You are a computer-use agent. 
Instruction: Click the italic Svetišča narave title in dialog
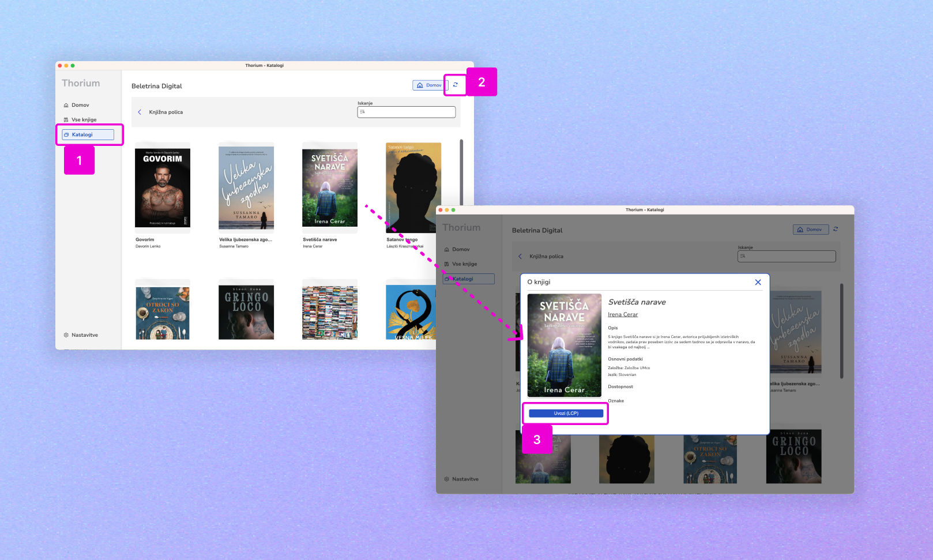[637, 302]
